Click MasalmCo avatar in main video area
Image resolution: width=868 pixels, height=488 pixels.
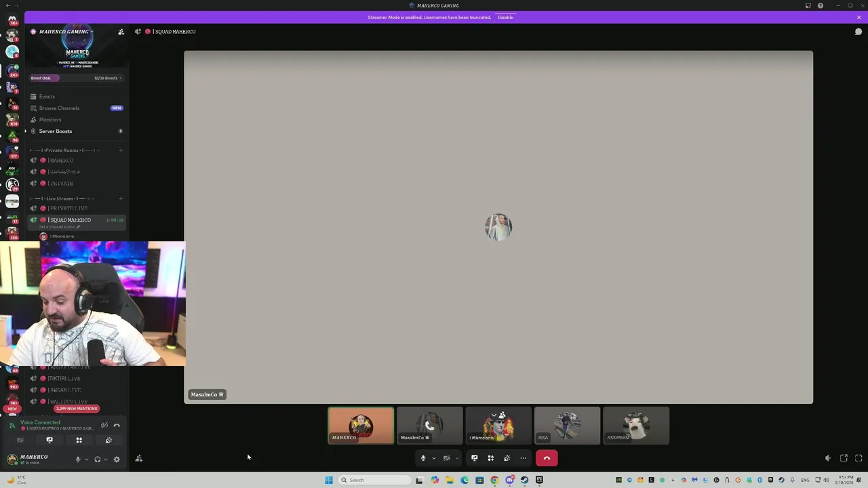498,228
